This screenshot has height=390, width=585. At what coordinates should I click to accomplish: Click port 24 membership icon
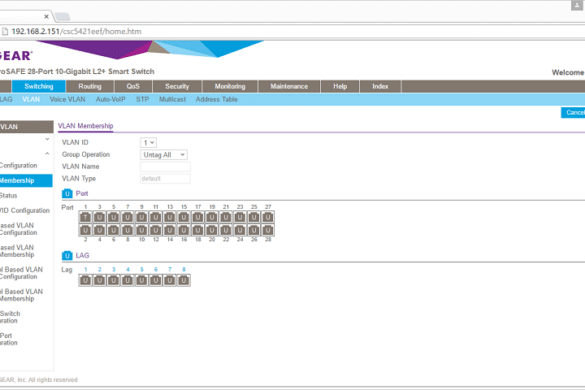tap(240, 230)
